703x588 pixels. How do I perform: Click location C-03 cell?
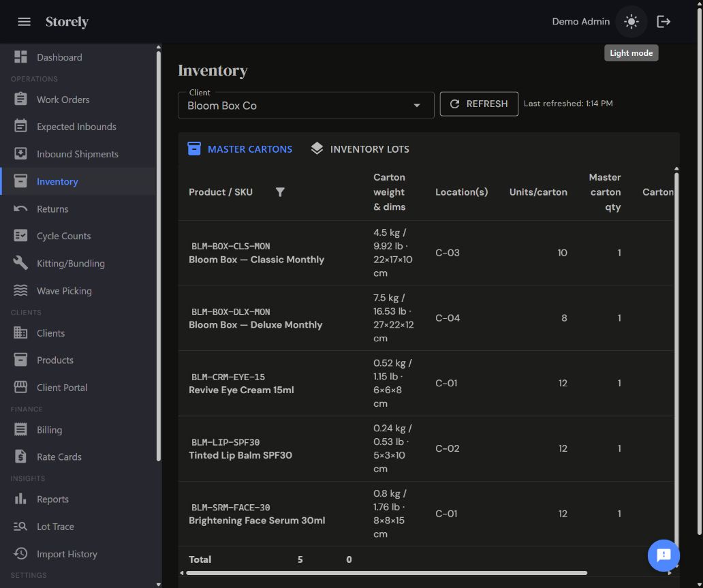448,253
